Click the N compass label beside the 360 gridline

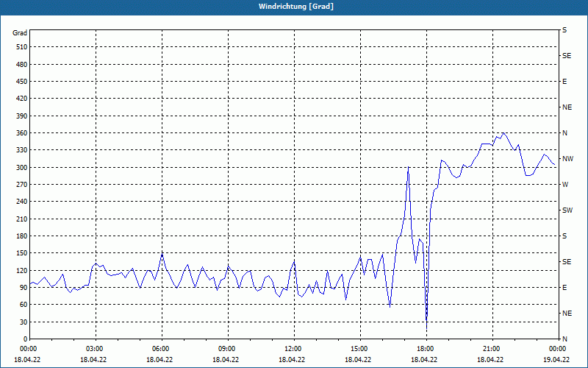click(x=564, y=133)
